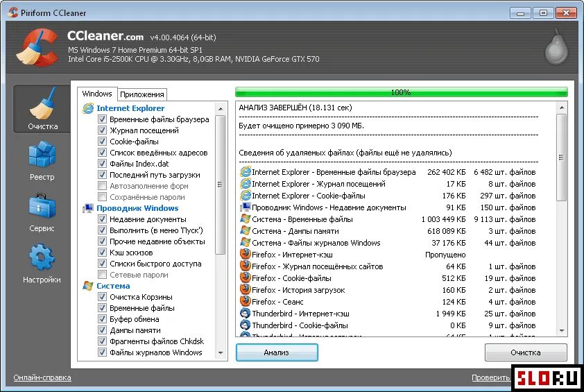Click Проводник Windows group icon in tree

tap(88, 208)
